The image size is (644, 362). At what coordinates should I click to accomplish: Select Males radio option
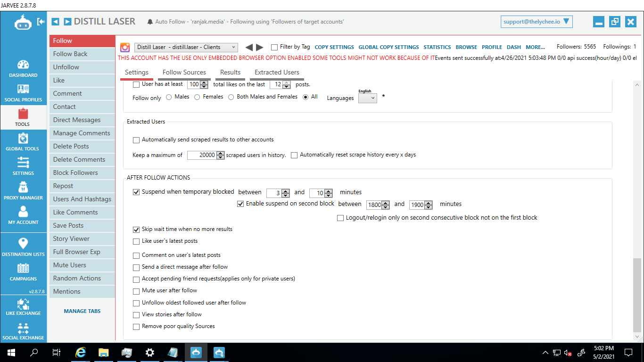[x=169, y=97]
